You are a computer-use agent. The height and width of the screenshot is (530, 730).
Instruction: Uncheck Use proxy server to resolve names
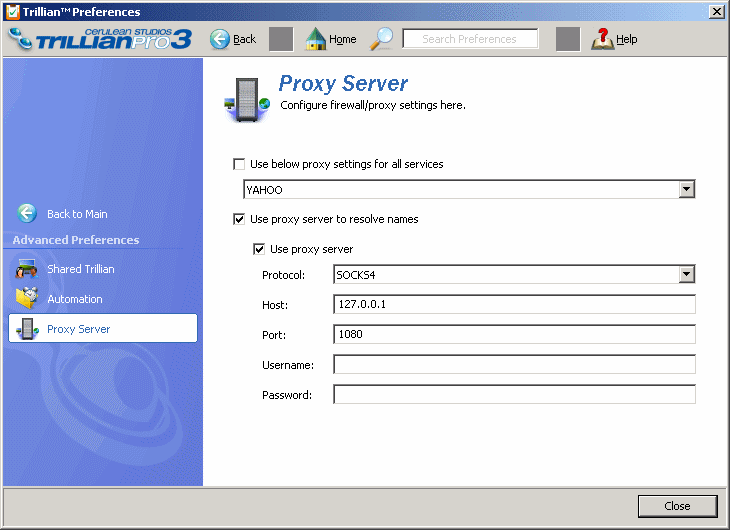[239, 219]
